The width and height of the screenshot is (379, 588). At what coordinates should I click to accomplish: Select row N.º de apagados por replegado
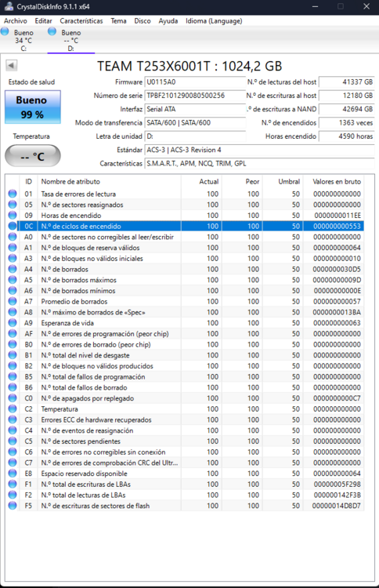coord(186,397)
